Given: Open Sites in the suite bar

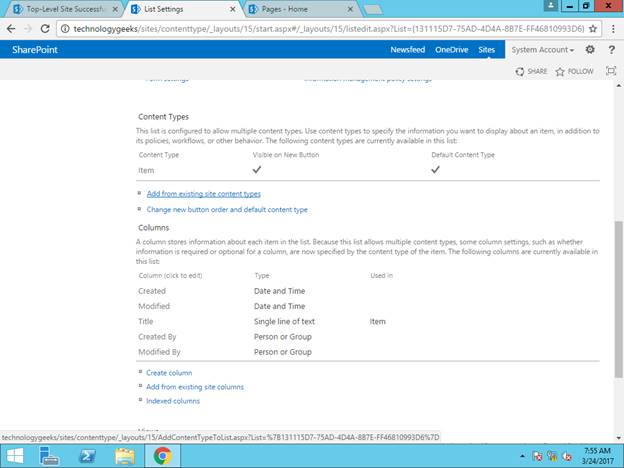Looking at the screenshot, I should pyautogui.click(x=486, y=50).
